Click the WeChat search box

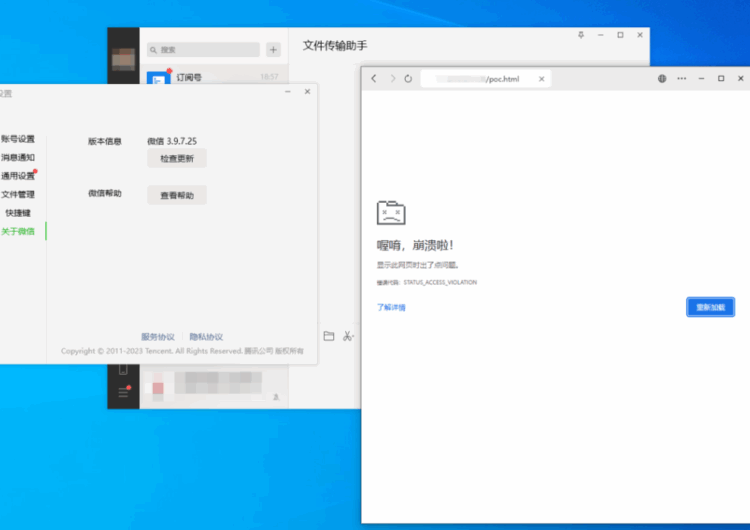click(x=203, y=50)
